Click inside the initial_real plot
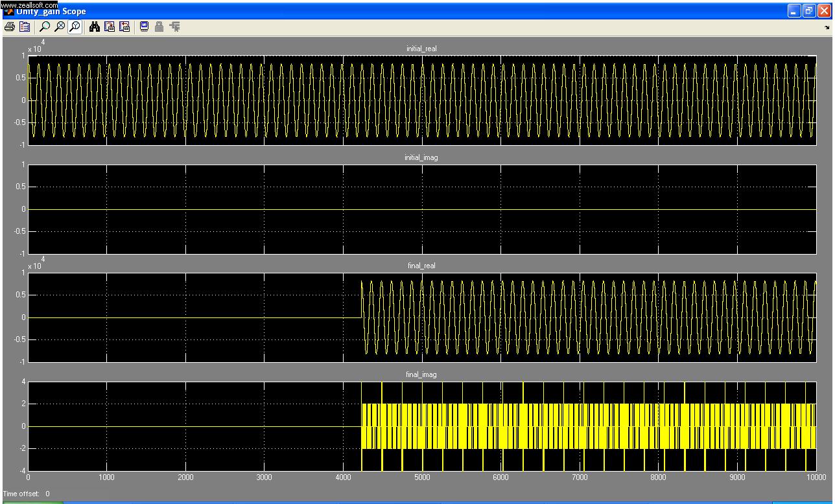The width and height of the screenshot is (835, 504). 421,100
